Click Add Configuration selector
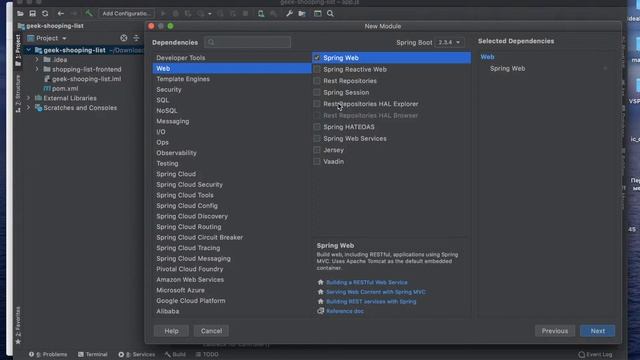 click(127, 13)
